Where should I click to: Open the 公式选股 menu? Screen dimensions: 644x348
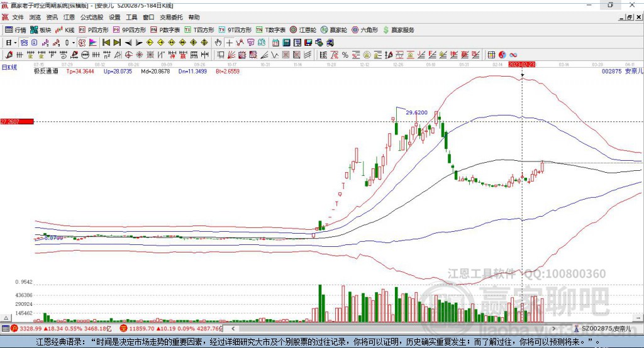pos(92,17)
